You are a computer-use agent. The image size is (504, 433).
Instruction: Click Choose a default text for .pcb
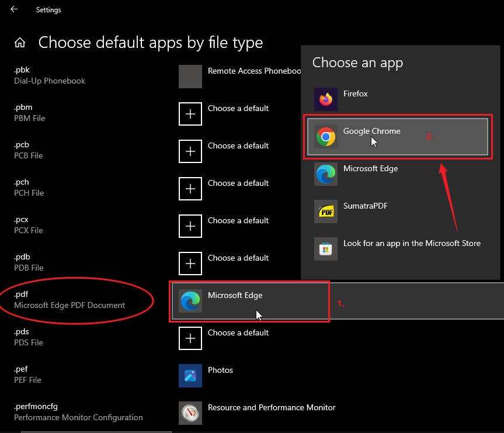(238, 146)
